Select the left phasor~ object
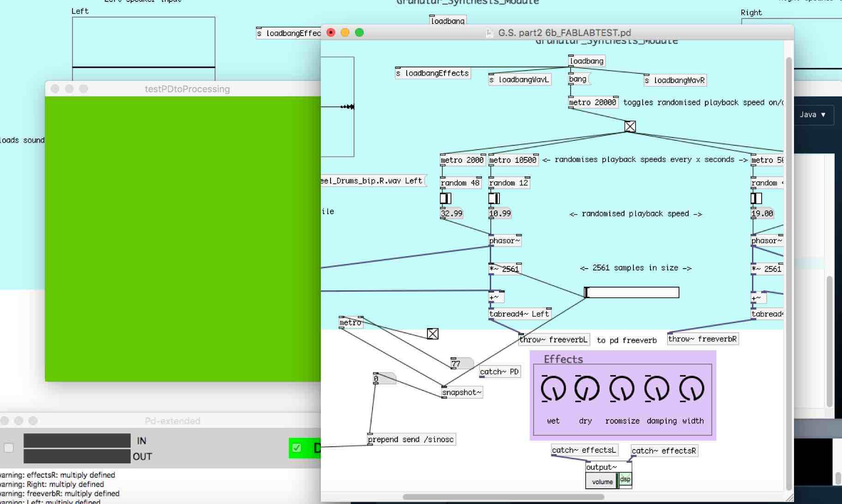 pyautogui.click(x=505, y=240)
